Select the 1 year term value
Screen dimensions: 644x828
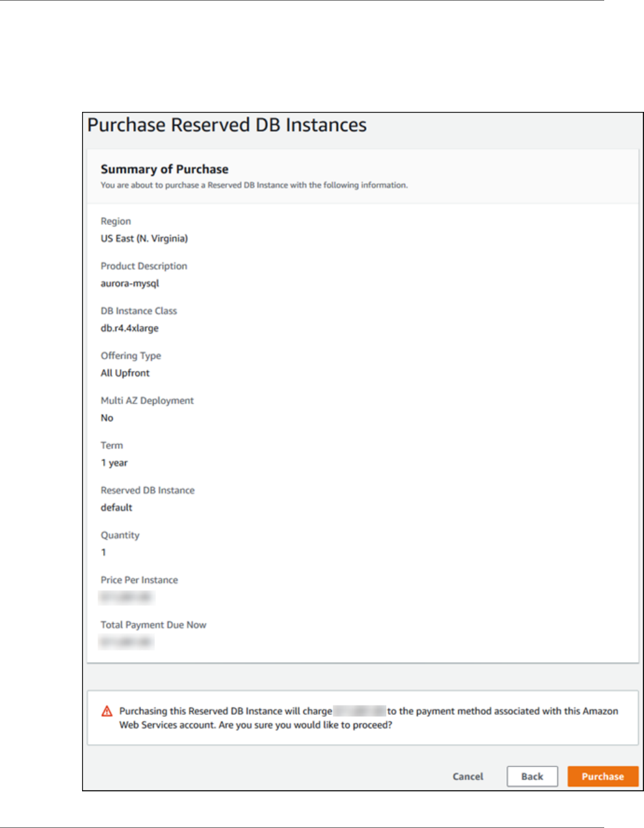114,462
